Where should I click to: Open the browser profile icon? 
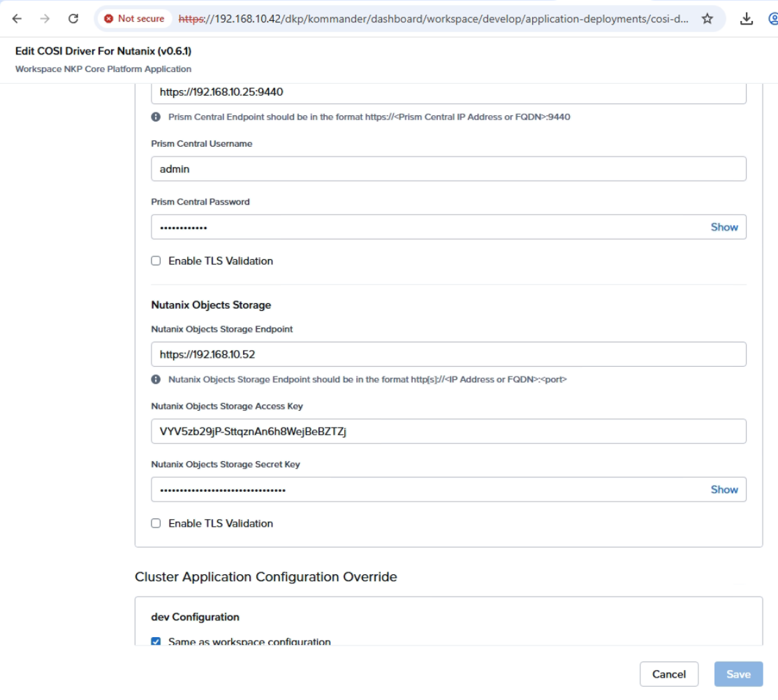pyautogui.click(x=772, y=19)
